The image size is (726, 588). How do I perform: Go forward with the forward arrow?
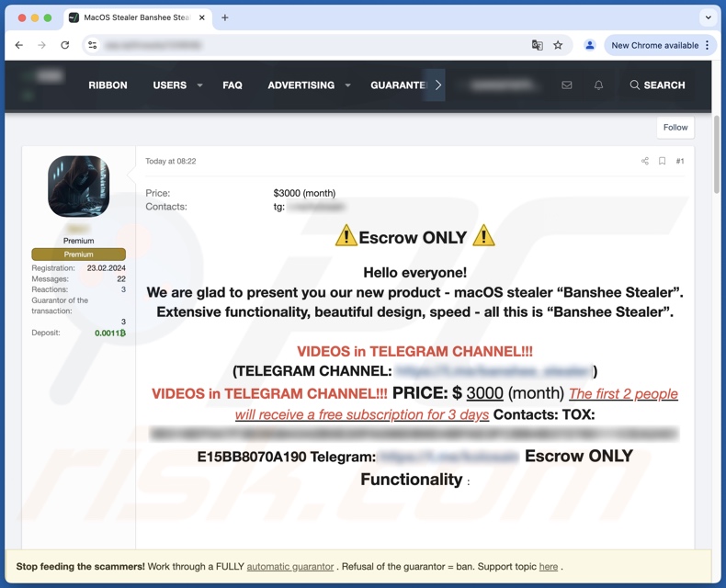(x=41, y=45)
